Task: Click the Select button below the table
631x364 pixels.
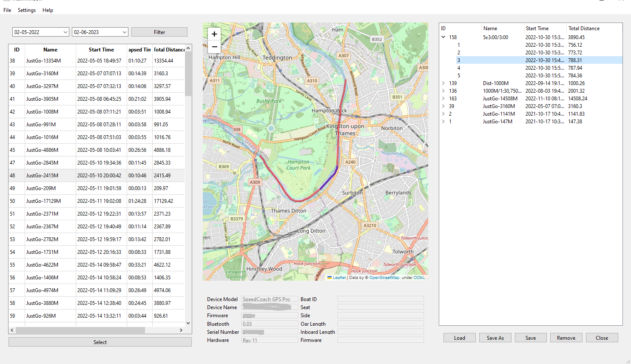Action: [x=100, y=342]
